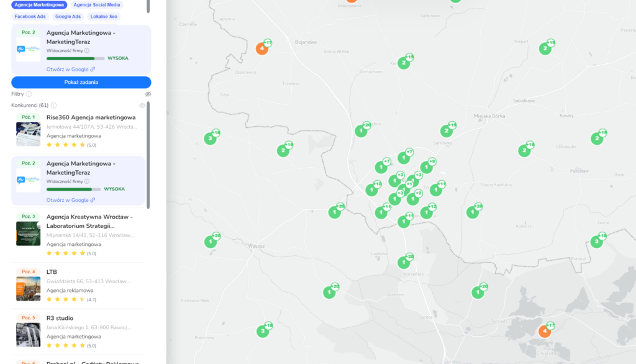Select the Facebook Ads keyword chip

point(30,17)
